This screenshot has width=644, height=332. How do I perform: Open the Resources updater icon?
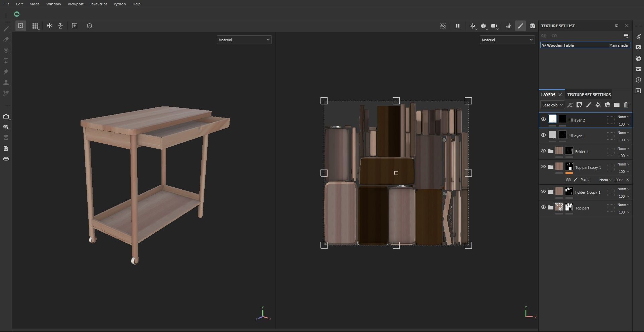point(6,127)
